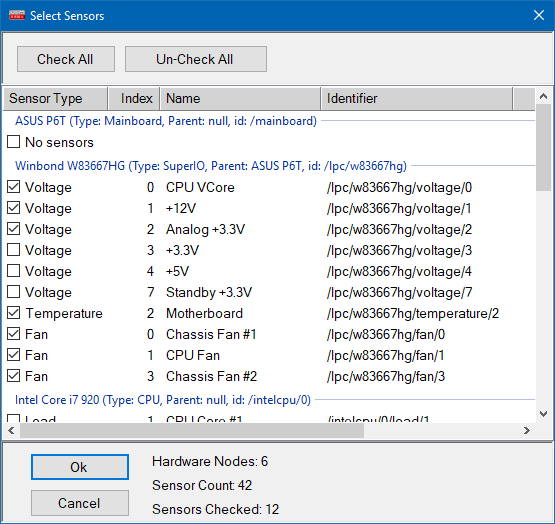This screenshot has width=555, height=524.
Task: Sort by the Index column header
Action: pos(134,98)
